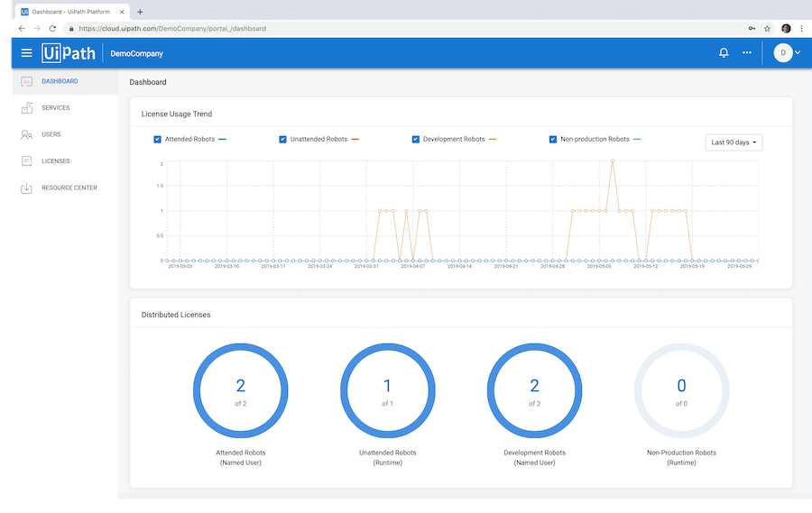The height and width of the screenshot is (513, 812).
Task: Toggle the Development Robots checkbox
Action: (x=415, y=139)
